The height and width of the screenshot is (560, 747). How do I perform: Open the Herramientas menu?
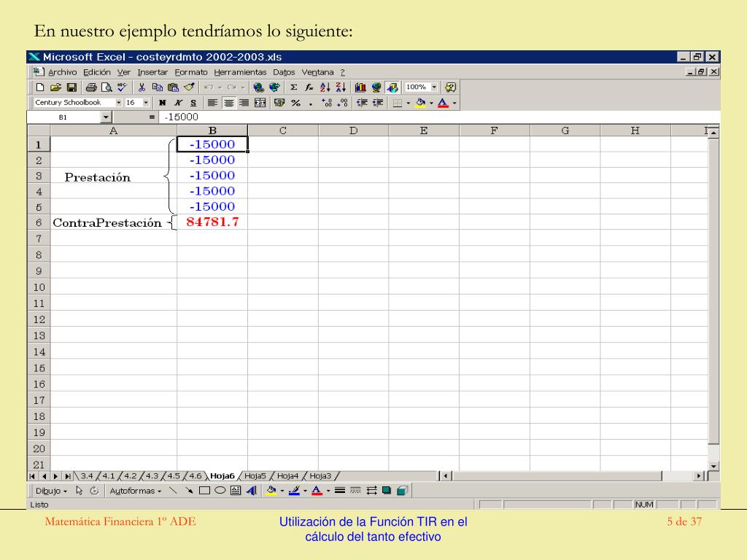tap(240, 72)
